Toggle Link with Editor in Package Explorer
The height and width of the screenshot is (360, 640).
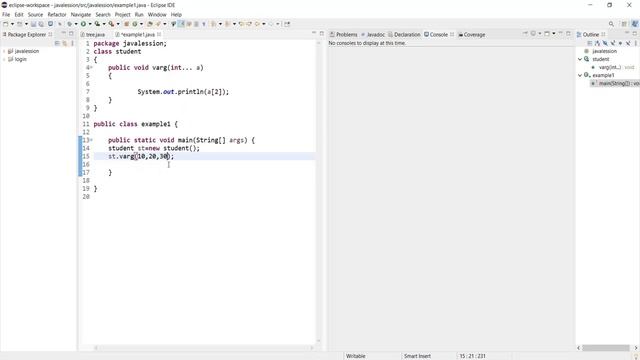[64, 43]
